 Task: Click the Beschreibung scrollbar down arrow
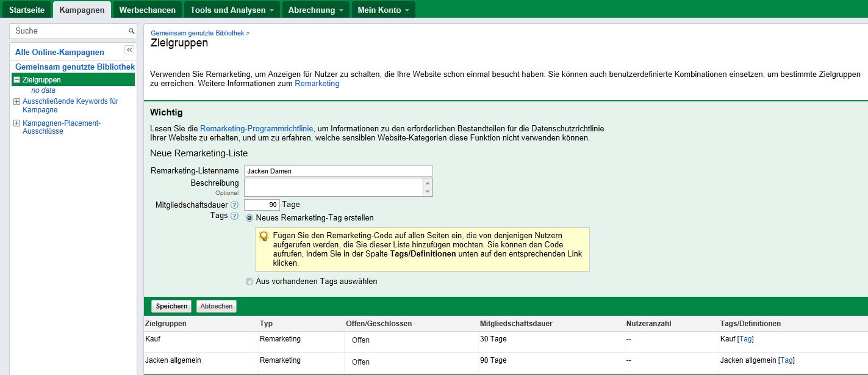tap(428, 192)
